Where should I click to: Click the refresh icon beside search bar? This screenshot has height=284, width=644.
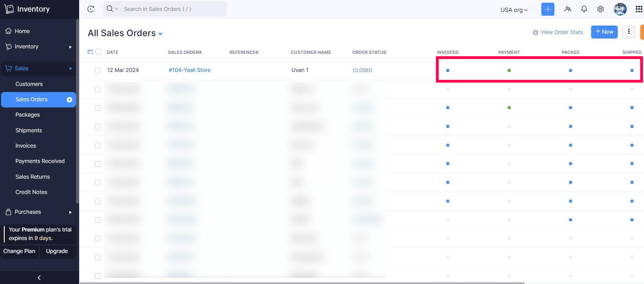pos(91,9)
